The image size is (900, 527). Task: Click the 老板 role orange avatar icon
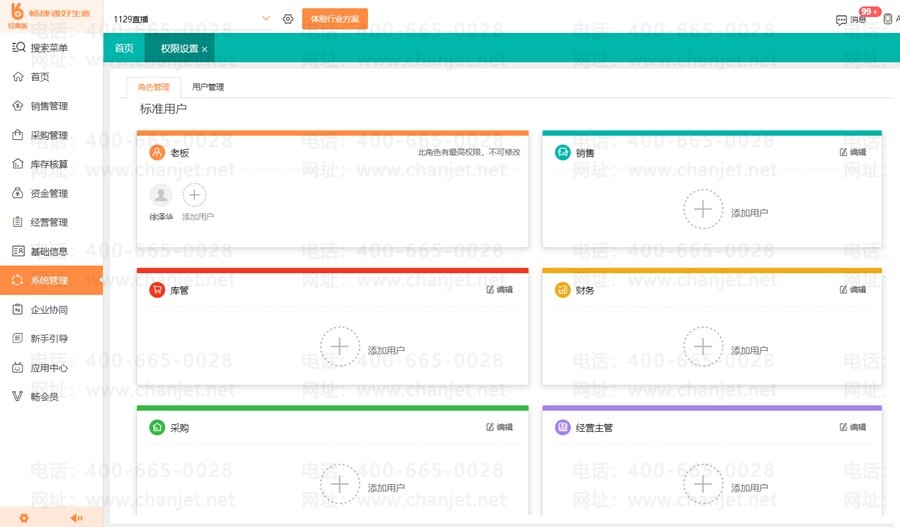click(x=157, y=153)
